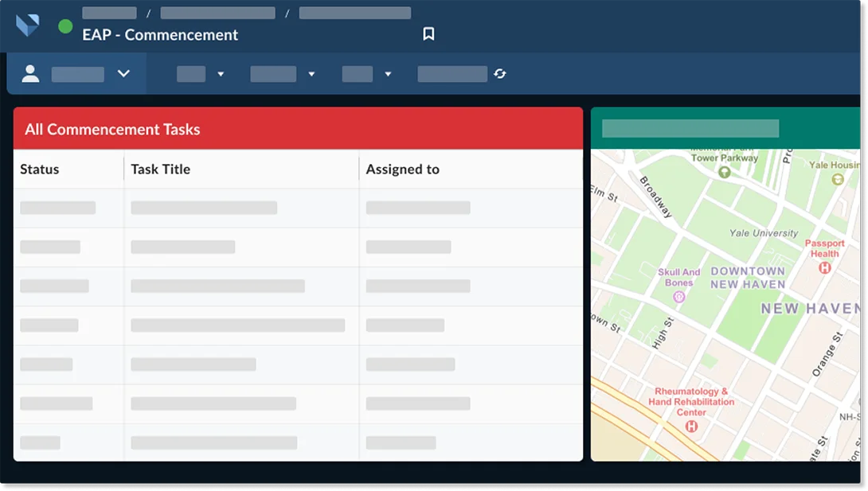Image resolution: width=868 pixels, height=491 pixels.
Task: Click second breadcrumb placeholder link
Action: click(217, 13)
